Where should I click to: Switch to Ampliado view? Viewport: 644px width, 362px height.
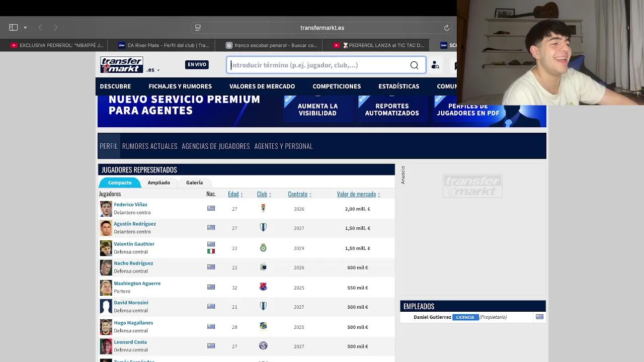pos(158,183)
